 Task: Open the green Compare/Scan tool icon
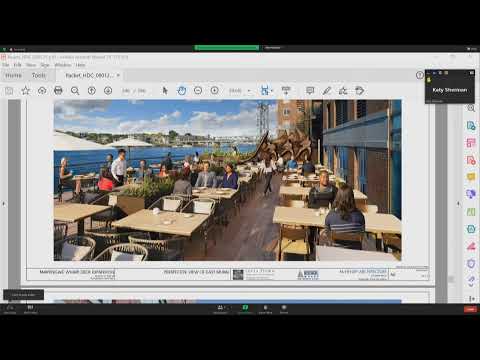click(471, 212)
